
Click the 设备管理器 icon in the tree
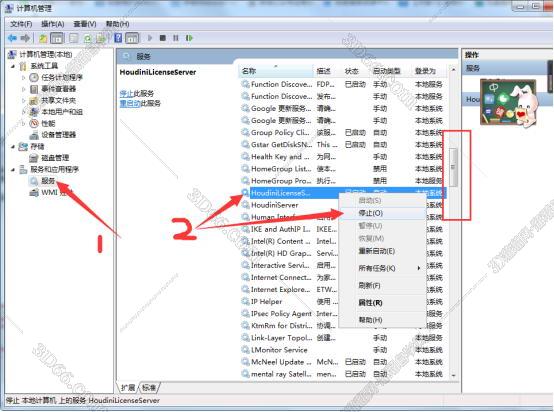click(34, 135)
